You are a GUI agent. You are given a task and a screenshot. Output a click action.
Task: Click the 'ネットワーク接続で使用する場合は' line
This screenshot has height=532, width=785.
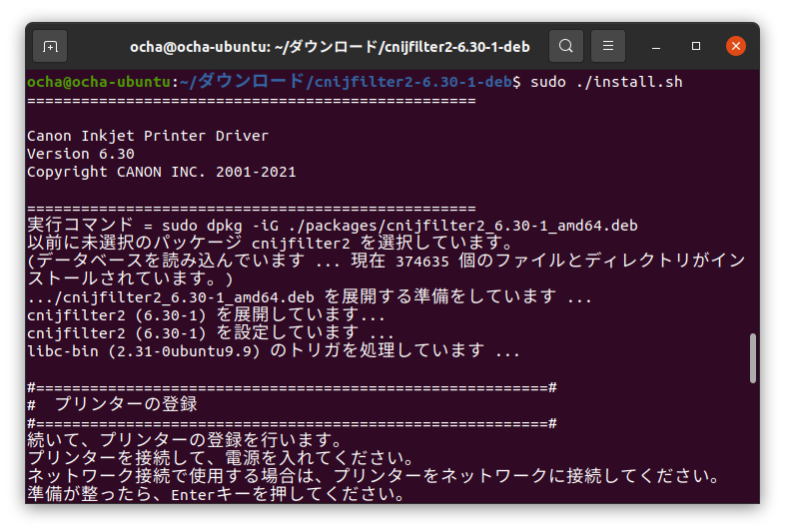374,476
